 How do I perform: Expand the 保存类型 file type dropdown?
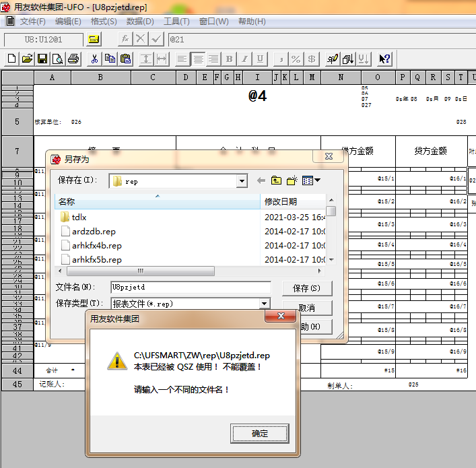click(264, 304)
